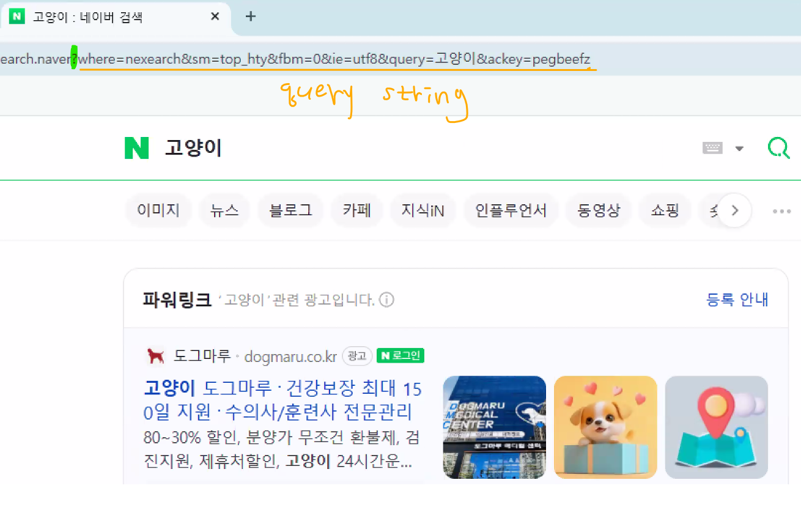Open the dogmaru.co.kr URL link

tap(290, 357)
